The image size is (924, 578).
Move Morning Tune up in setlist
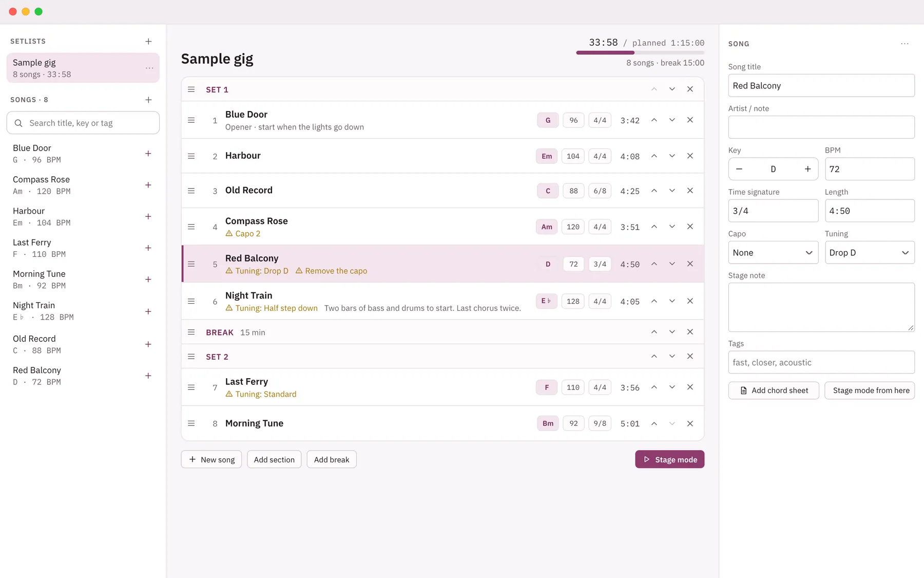click(x=654, y=423)
